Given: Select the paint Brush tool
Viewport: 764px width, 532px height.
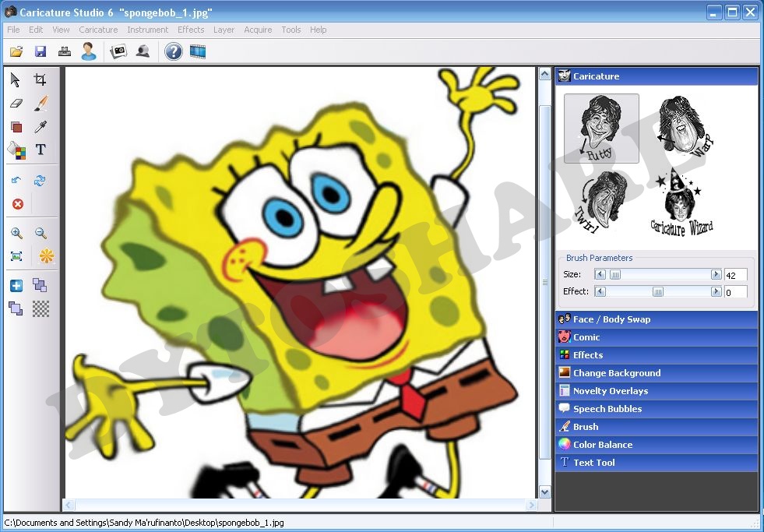Looking at the screenshot, I should tap(41, 103).
